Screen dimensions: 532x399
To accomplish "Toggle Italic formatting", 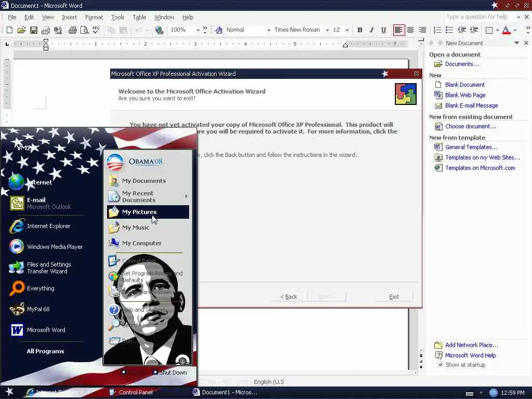I will coord(371,30).
